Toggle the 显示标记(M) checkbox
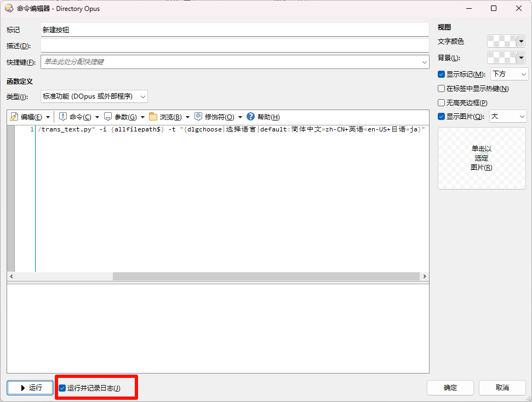532x402 pixels. tap(441, 74)
